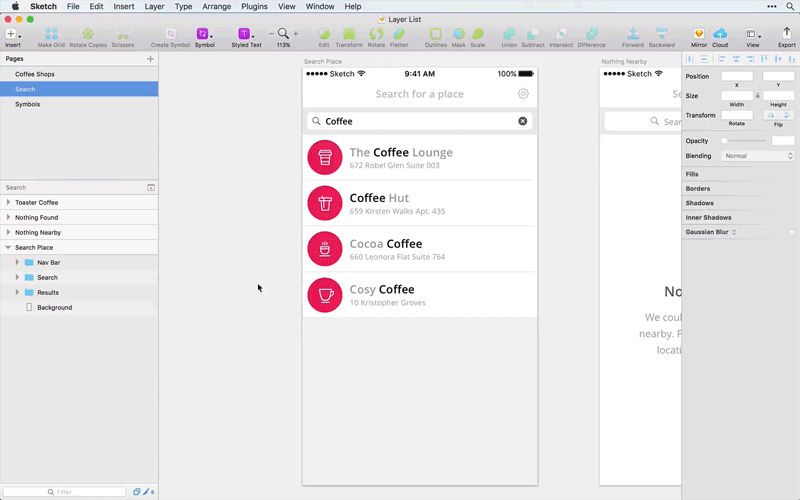Click the Export icon in toolbar
Viewport: 800px width, 500px height.
coord(786,35)
